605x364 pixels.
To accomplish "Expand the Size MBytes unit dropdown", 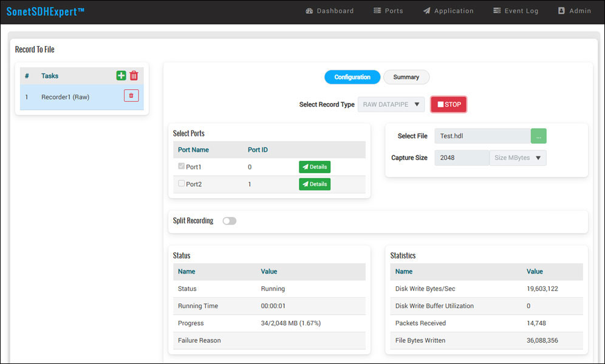I will click(x=518, y=158).
